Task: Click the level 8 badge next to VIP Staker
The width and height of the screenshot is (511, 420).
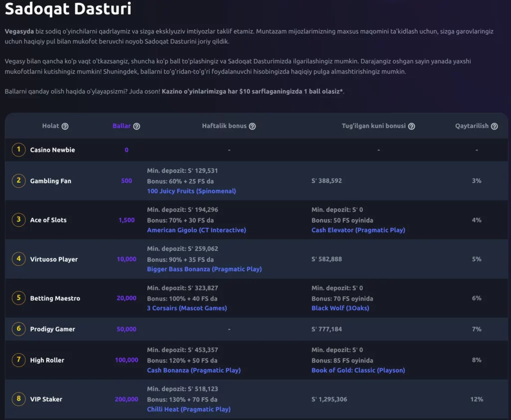Action: tap(18, 399)
